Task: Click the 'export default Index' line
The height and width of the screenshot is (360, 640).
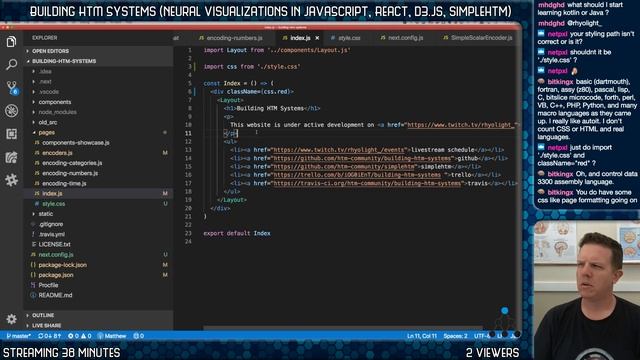Action: [237, 233]
